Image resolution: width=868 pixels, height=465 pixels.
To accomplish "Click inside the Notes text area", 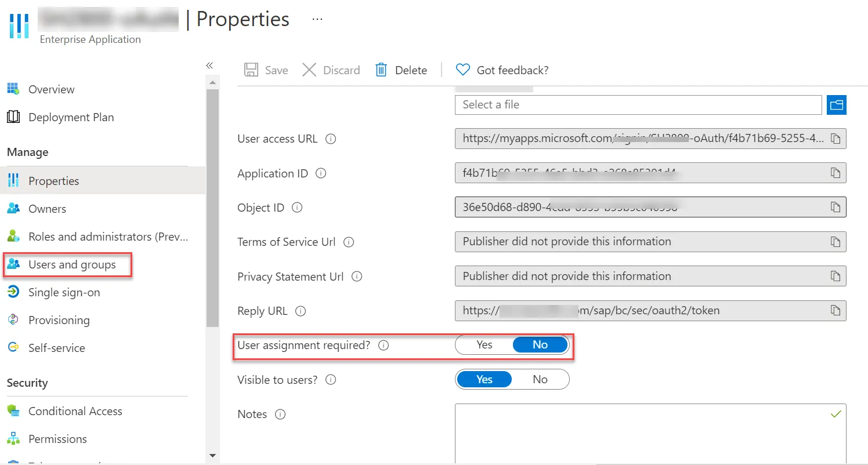I will pos(650,434).
